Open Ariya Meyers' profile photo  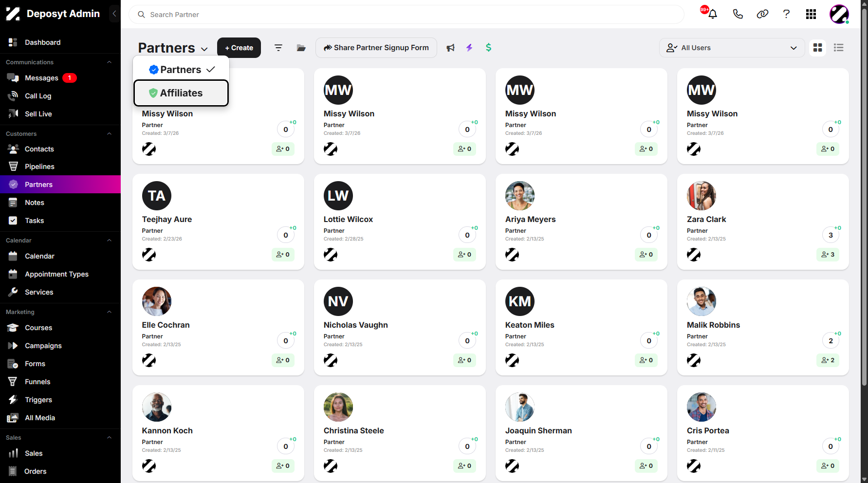(520, 196)
